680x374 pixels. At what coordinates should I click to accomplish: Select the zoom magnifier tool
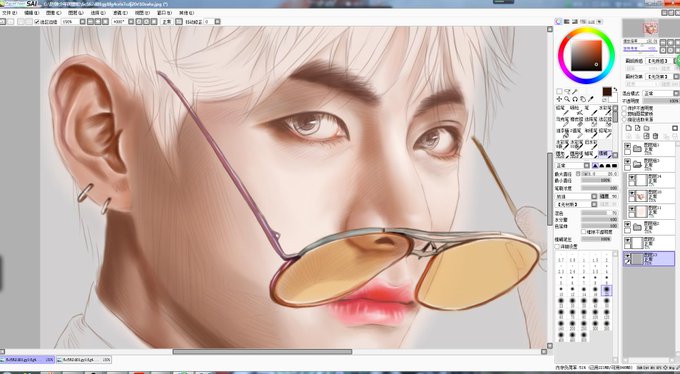coord(567,99)
